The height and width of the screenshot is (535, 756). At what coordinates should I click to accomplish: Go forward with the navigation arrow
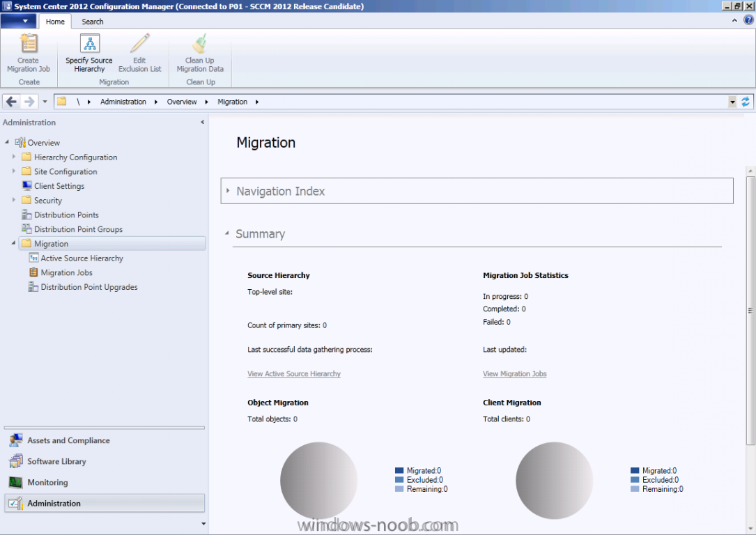point(29,102)
